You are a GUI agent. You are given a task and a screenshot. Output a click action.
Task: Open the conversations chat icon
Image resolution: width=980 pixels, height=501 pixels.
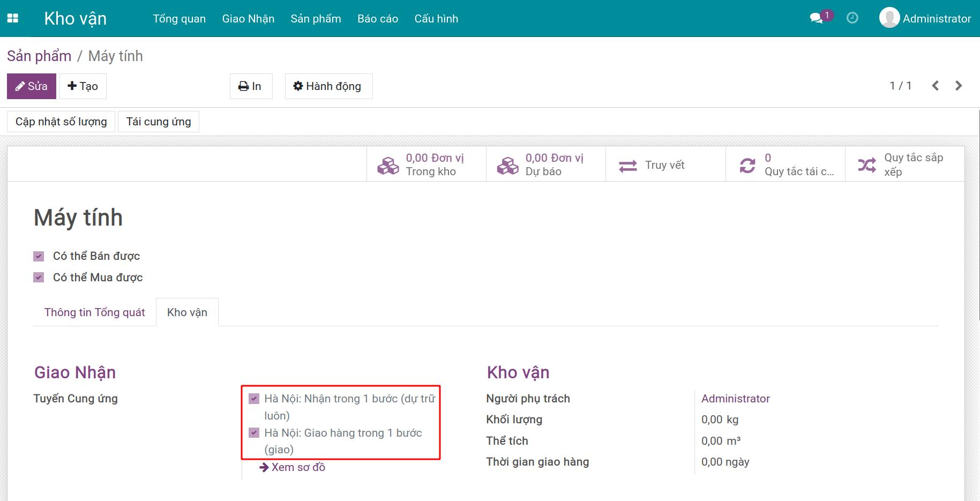[x=816, y=18]
